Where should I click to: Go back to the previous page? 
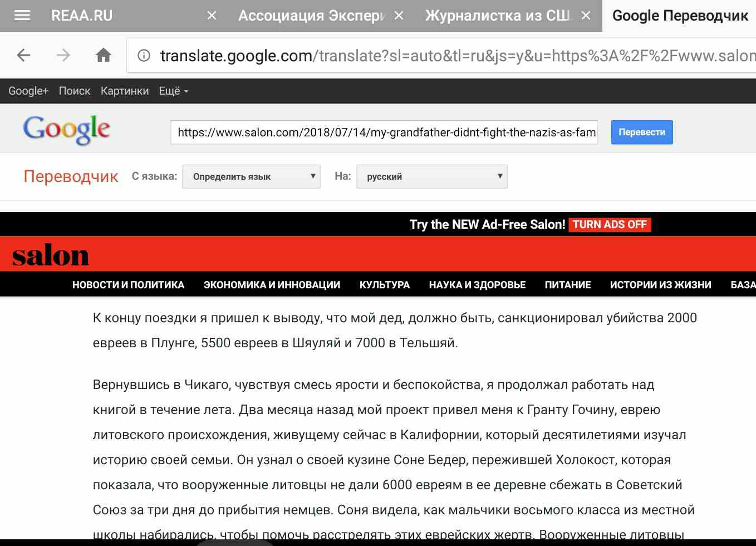click(23, 55)
